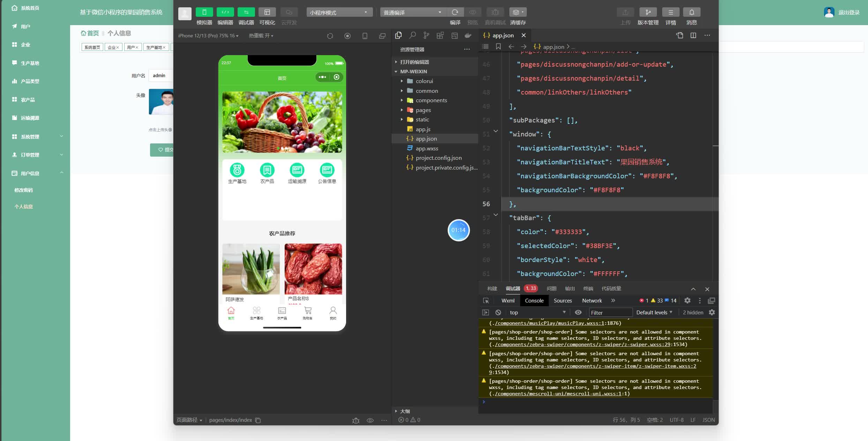Open version management icon

click(x=648, y=12)
